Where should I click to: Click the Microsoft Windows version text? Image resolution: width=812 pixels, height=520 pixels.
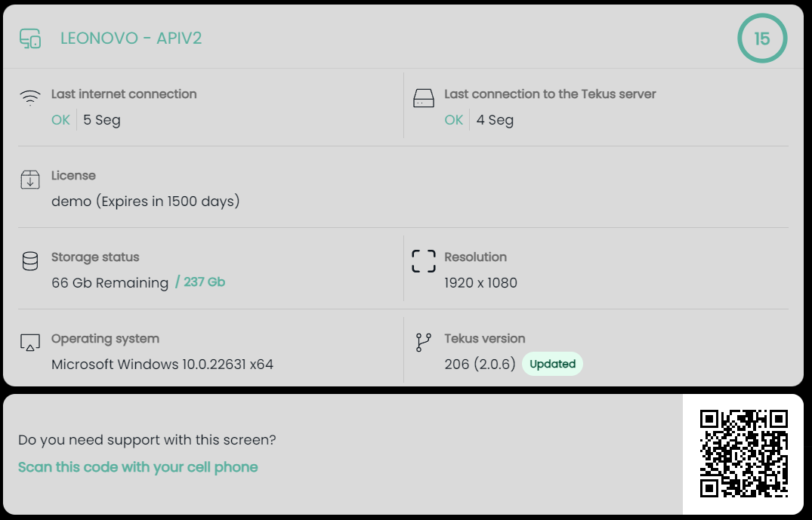[162, 365]
